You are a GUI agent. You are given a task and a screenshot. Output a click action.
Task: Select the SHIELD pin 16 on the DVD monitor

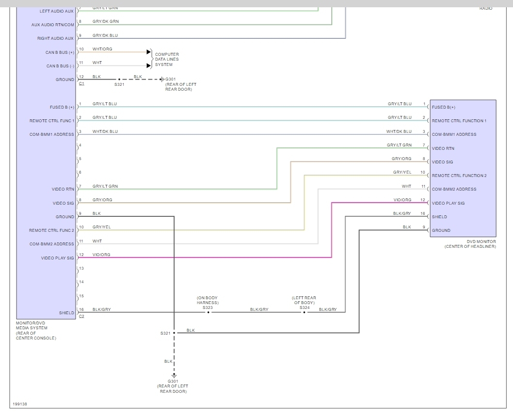pos(439,217)
